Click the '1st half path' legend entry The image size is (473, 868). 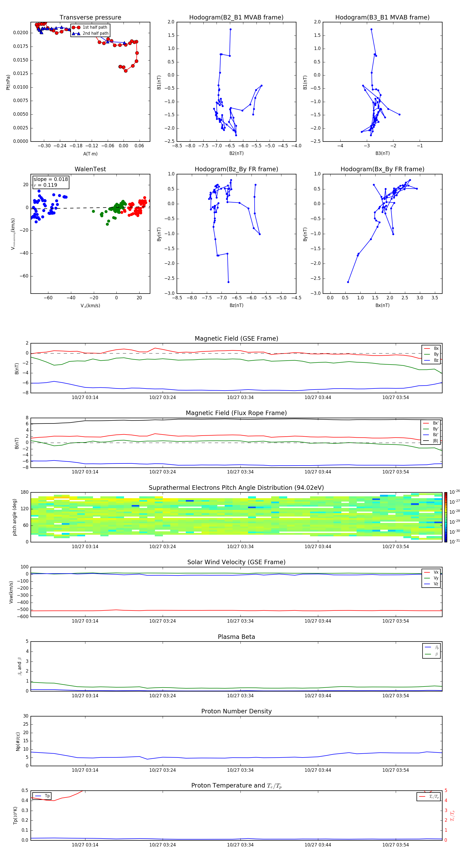click(90, 27)
